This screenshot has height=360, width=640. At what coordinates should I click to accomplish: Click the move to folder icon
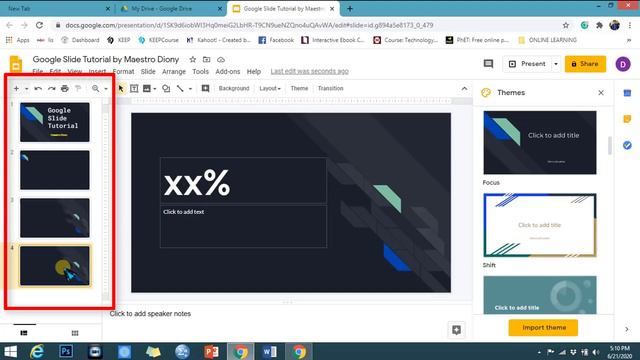(x=207, y=60)
